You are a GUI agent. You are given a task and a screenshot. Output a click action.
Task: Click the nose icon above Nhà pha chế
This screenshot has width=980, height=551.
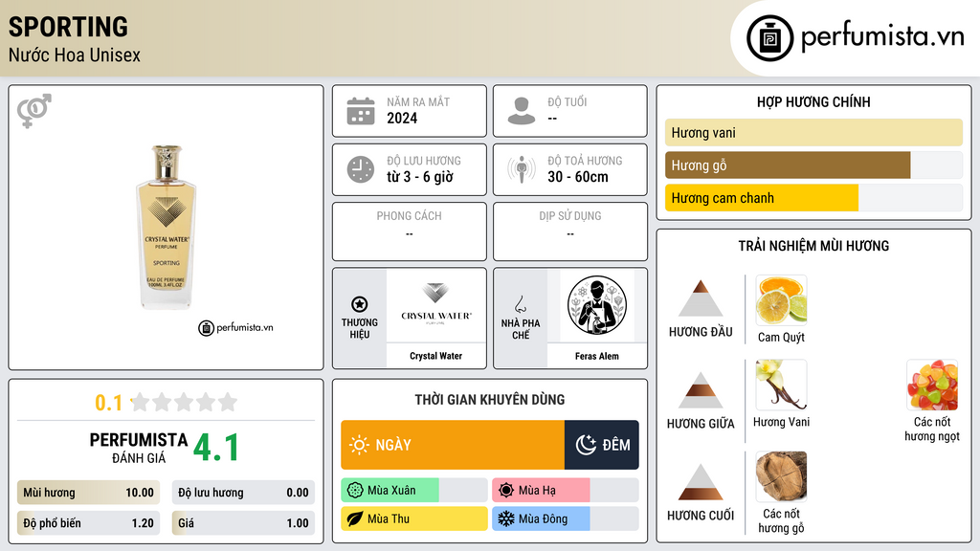tap(520, 304)
